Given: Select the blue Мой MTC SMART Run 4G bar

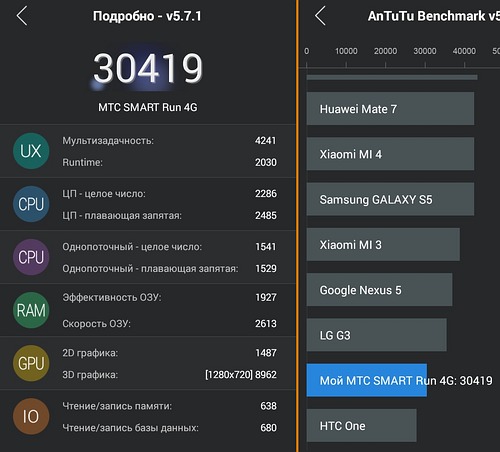Looking at the screenshot, I should click(x=367, y=380).
